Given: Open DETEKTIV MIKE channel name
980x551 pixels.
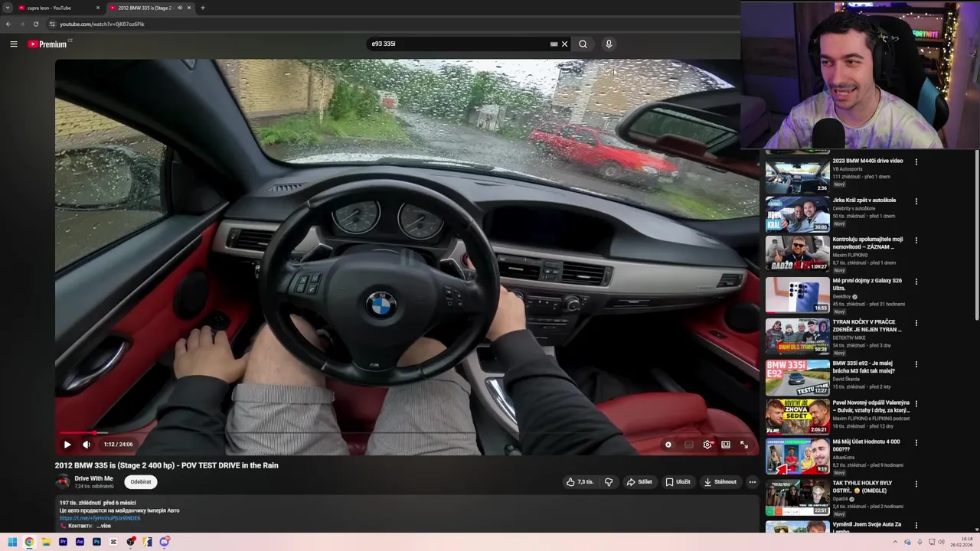Looking at the screenshot, I should (x=849, y=337).
